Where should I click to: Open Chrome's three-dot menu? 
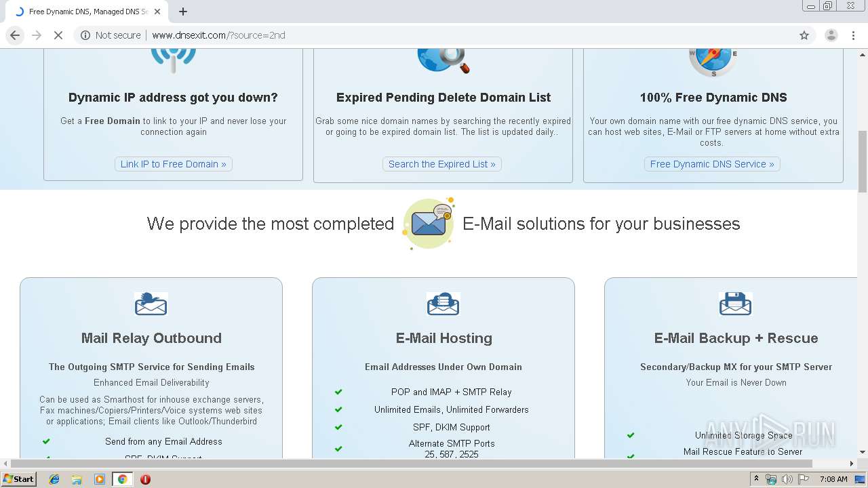click(x=853, y=35)
